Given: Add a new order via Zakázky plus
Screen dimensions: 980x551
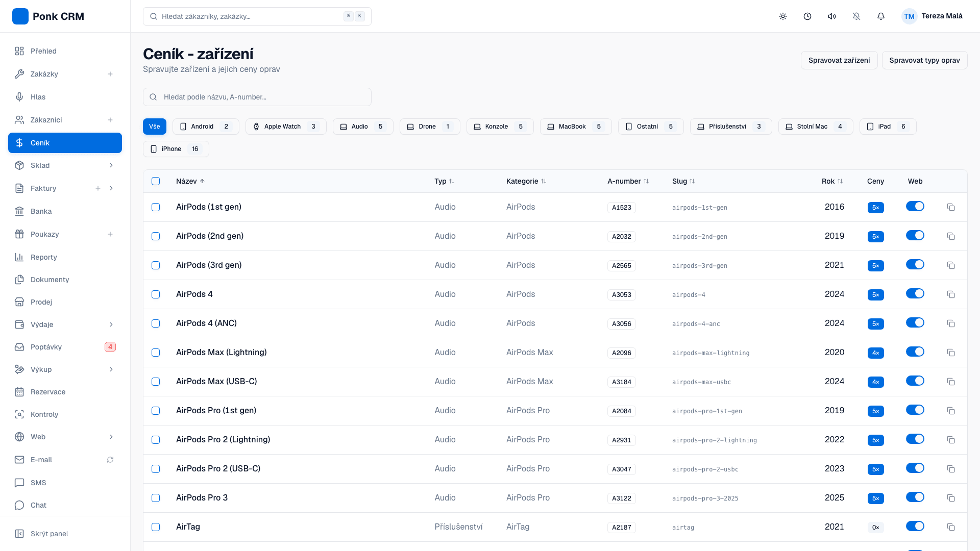Looking at the screenshot, I should 110,74.
